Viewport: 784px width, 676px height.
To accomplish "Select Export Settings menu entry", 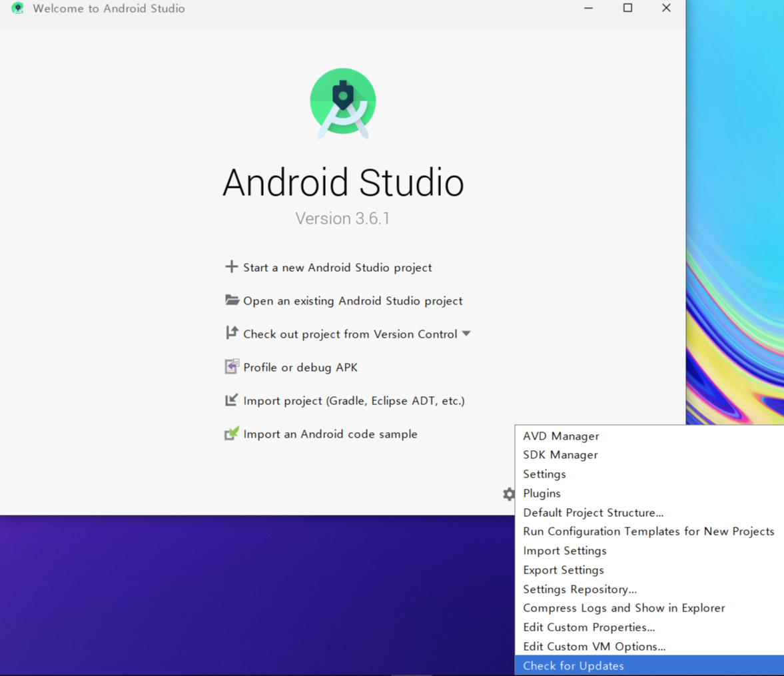I will pyautogui.click(x=649, y=570).
